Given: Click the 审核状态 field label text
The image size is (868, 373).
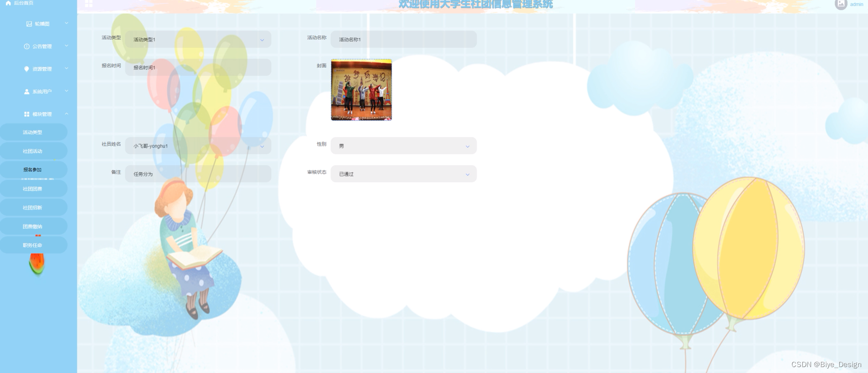Looking at the screenshot, I should point(317,172).
